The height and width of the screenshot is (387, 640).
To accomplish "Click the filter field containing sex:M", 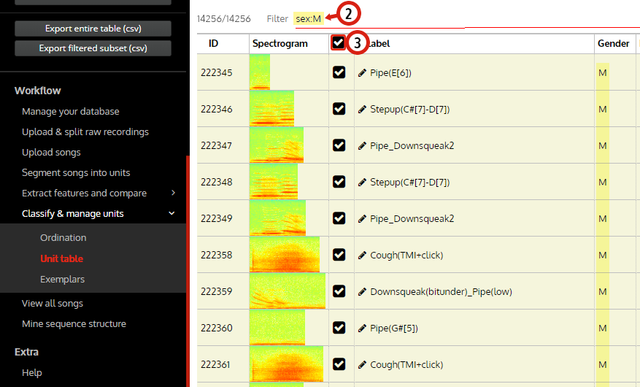I will coord(309,19).
